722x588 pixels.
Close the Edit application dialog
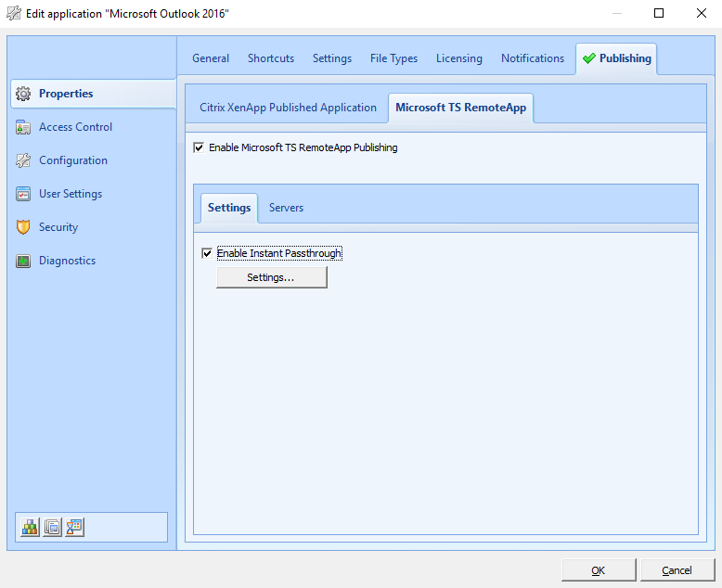702,13
